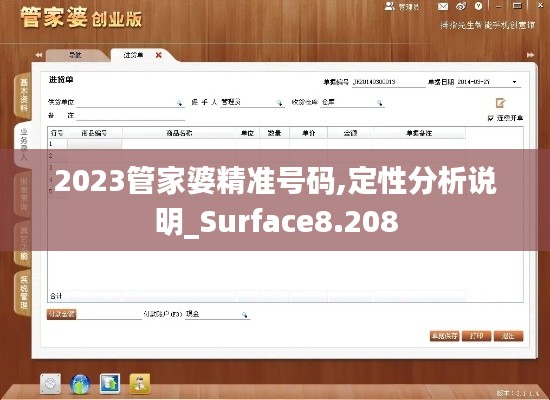Open the gear settings icon in dock
This screenshot has width=550, height=400.
[50, 384]
